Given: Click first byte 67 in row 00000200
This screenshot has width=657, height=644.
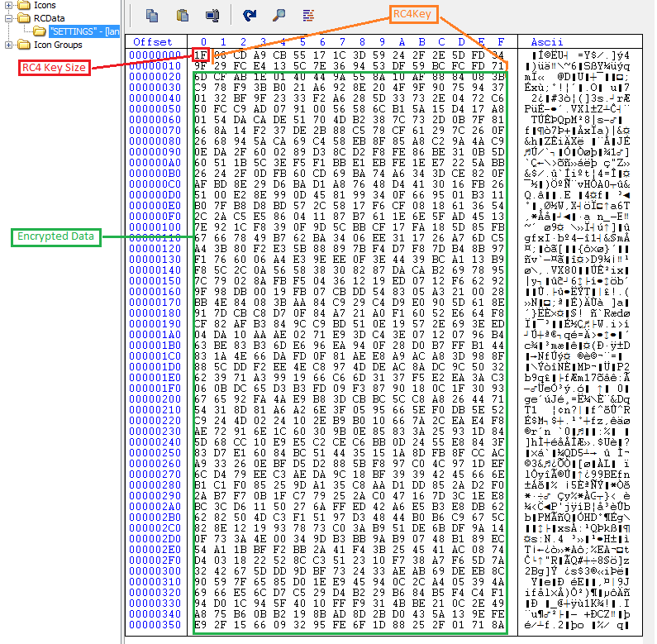Looking at the screenshot, I should point(200,399).
